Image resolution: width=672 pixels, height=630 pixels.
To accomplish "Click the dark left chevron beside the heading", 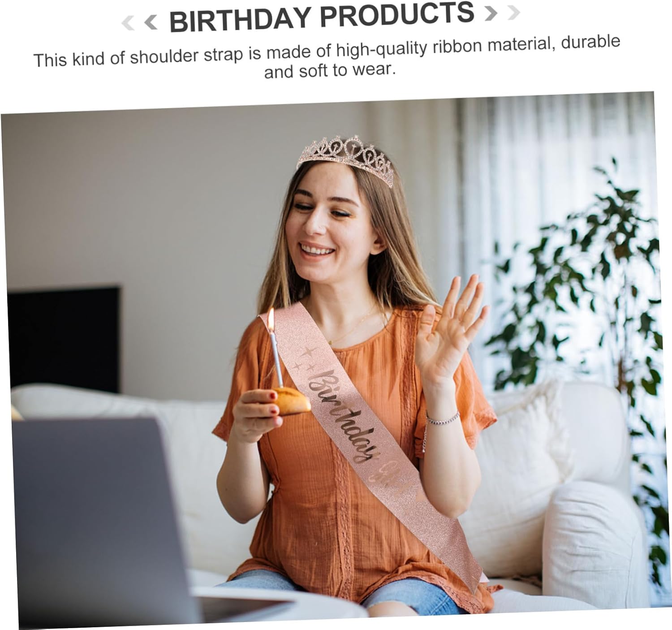I will [x=151, y=22].
